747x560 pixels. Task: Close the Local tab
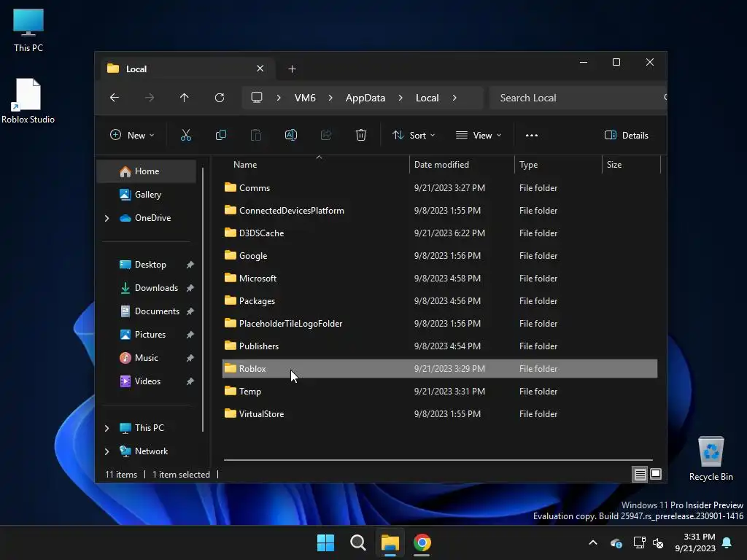(260, 69)
